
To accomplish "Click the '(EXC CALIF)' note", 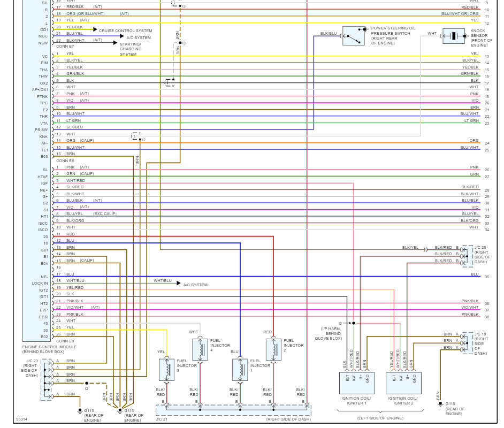I will [105, 213].
